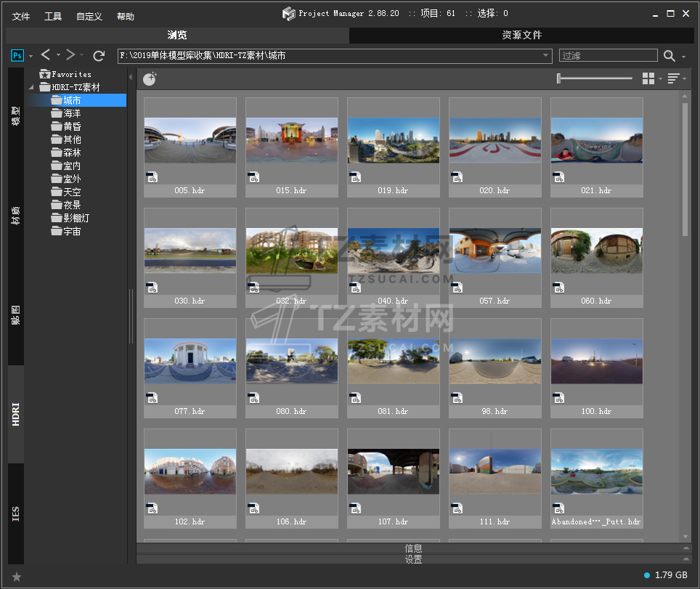The width and height of the screenshot is (700, 589).
Task: Click the file type icon under 111.hdr preview
Action: 457,508
